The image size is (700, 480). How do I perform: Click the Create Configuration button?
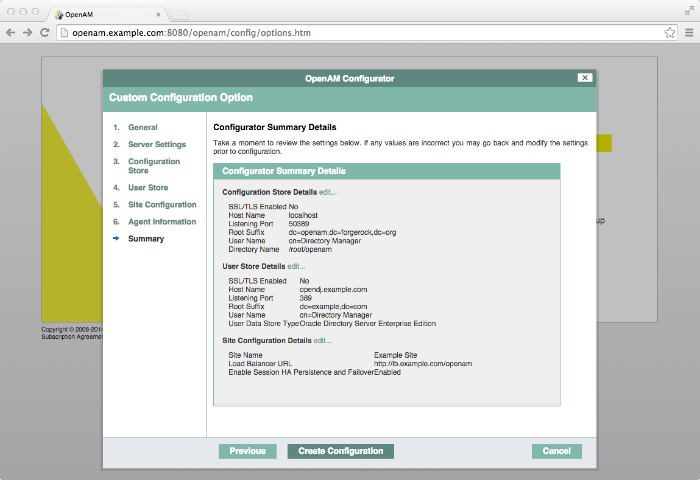(x=341, y=451)
